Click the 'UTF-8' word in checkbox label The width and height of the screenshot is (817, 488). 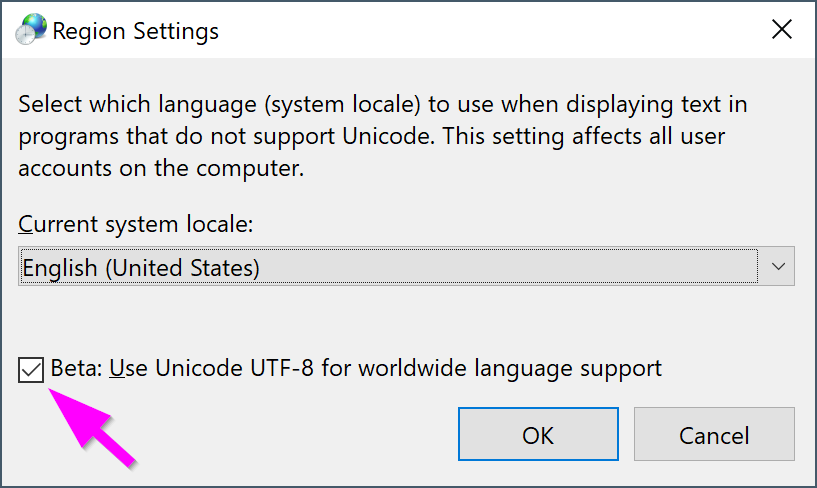282,368
